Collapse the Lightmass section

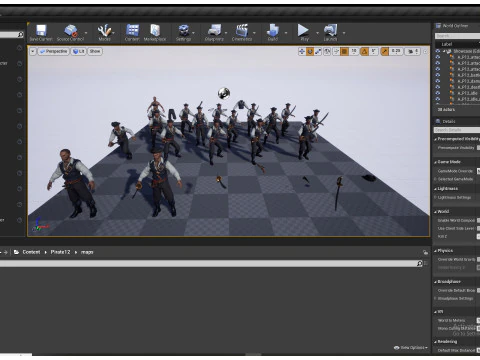pyautogui.click(x=436, y=189)
